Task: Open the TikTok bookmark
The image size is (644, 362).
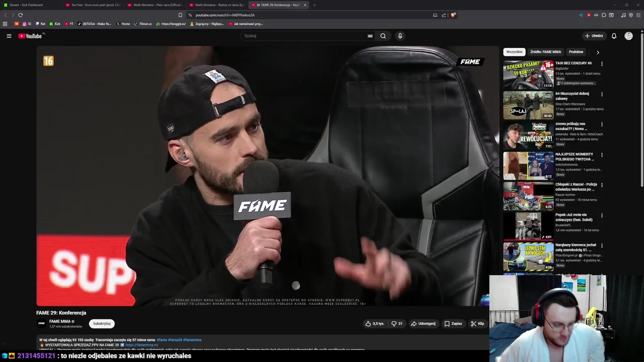Action: coord(95,24)
